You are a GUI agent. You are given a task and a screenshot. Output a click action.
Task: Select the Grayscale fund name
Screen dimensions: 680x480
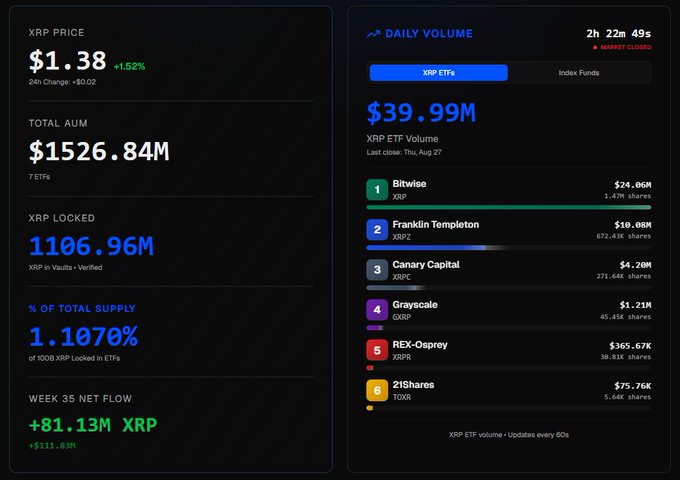[415, 305]
